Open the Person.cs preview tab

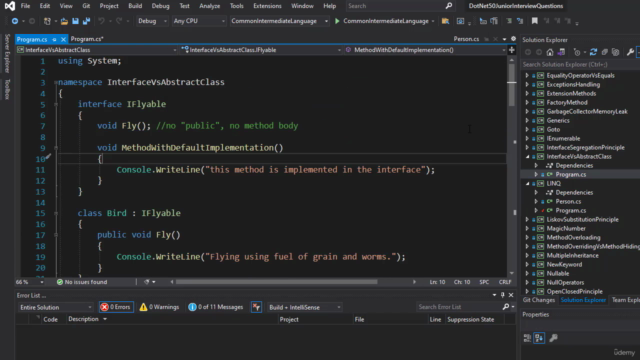tap(466, 39)
